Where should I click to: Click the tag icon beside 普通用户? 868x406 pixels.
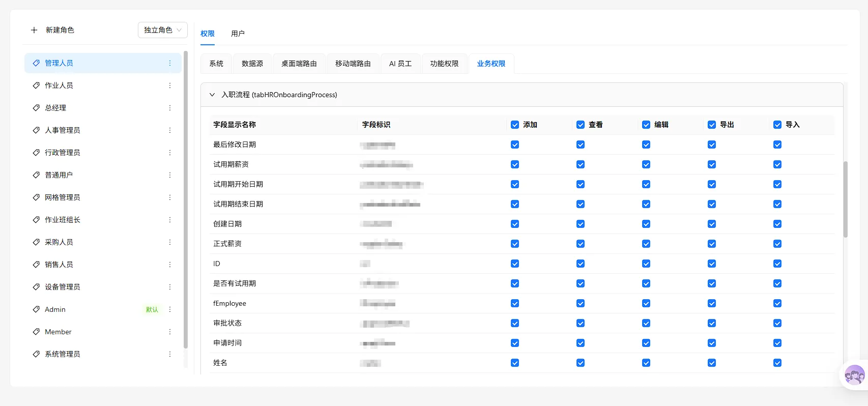(36, 175)
